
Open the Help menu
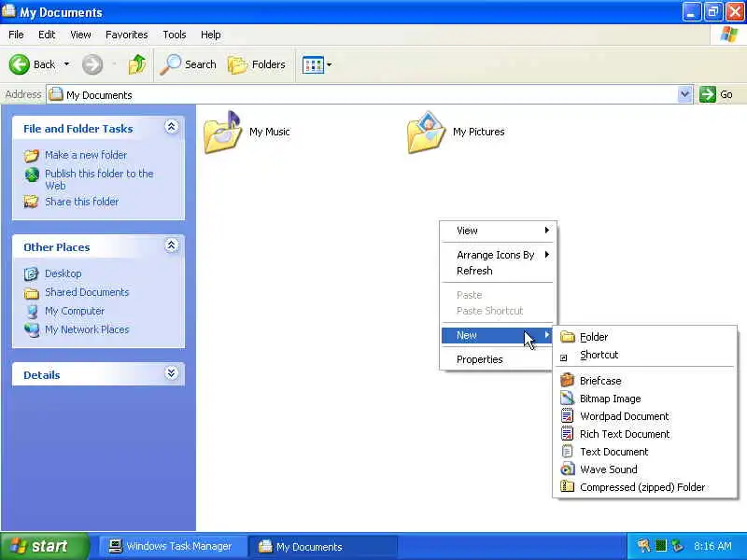tap(211, 35)
